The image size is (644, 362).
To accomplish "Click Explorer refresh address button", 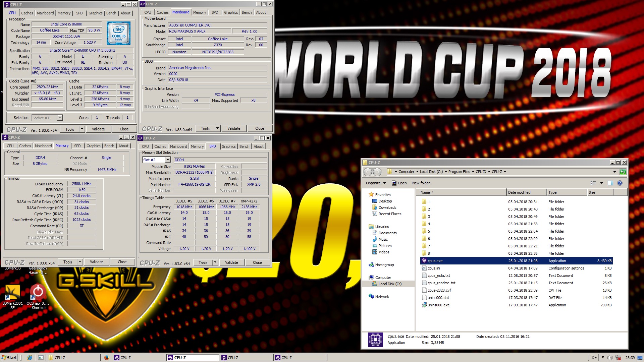I will [x=623, y=172].
